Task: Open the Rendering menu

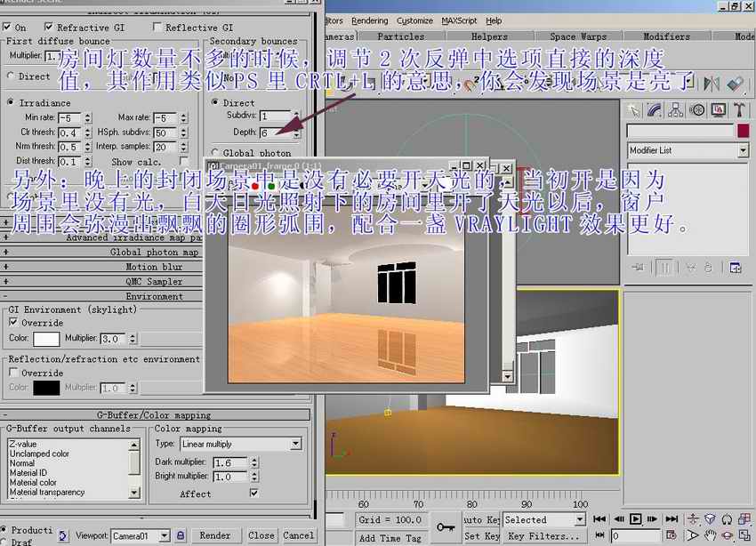Action: pos(369,20)
